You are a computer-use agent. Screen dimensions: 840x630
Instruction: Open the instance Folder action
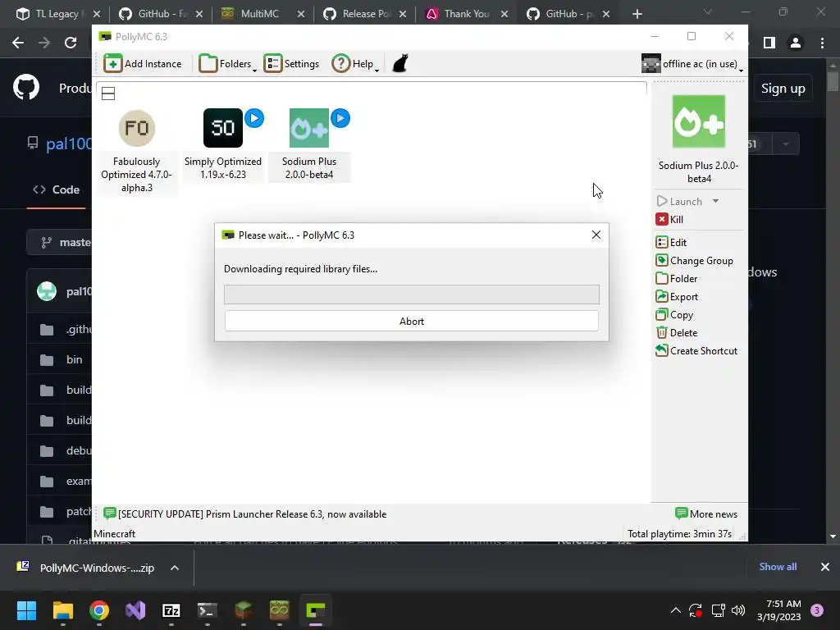677,279
